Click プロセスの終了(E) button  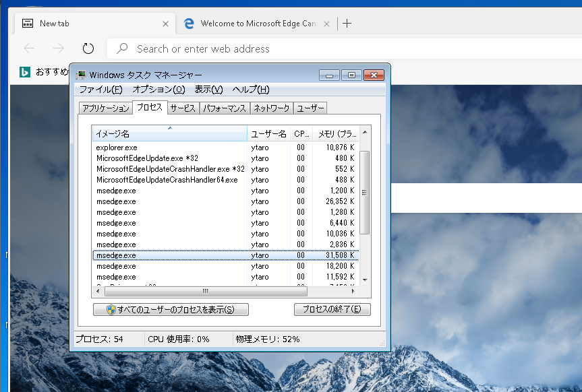tap(332, 309)
